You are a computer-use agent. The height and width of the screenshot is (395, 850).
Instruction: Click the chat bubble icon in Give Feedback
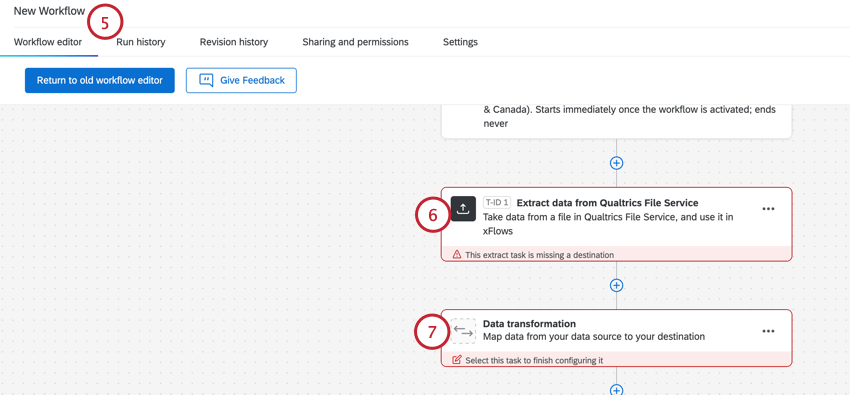[206, 80]
